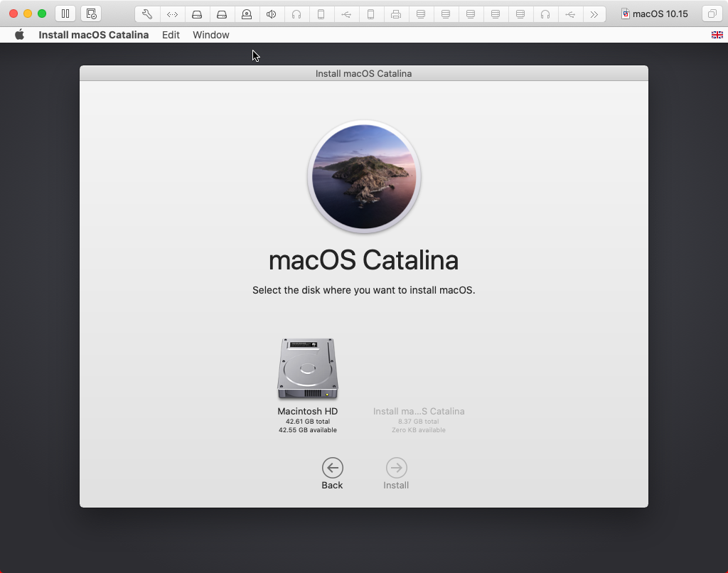This screenshot has width=728, height=573.
Task: Open the Apple menu
Action: pyautogui.click(x=19, y=34)
